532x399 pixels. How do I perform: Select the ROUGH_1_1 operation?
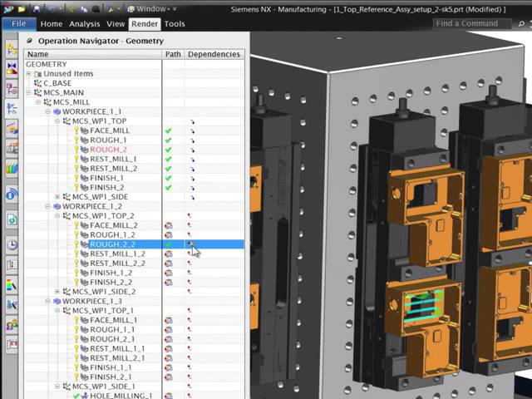(x=112, y=329)
